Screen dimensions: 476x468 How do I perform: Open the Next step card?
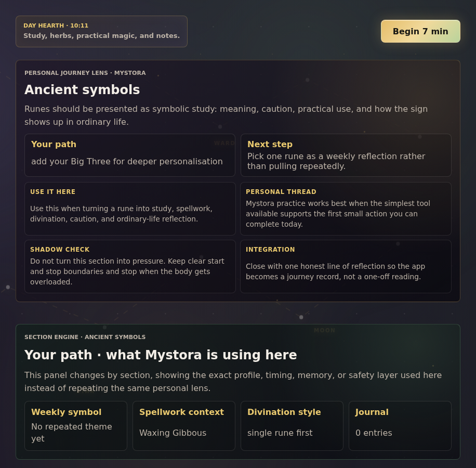pyautogui.click(x=346, y=155)
